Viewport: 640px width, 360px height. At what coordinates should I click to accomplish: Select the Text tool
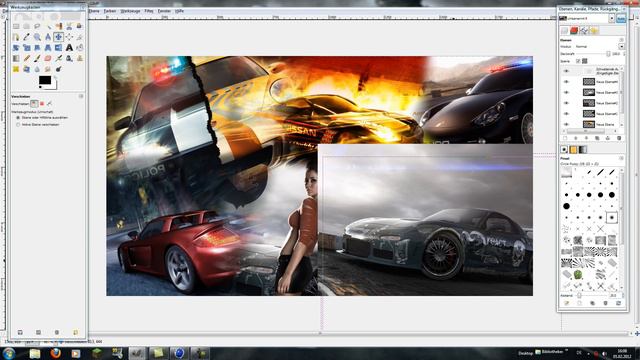[x=69, y=47]
